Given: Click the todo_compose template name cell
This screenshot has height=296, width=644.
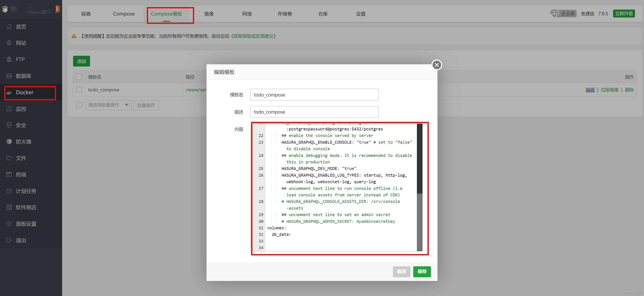Looking at the screenshot, I should coord(103,90).
